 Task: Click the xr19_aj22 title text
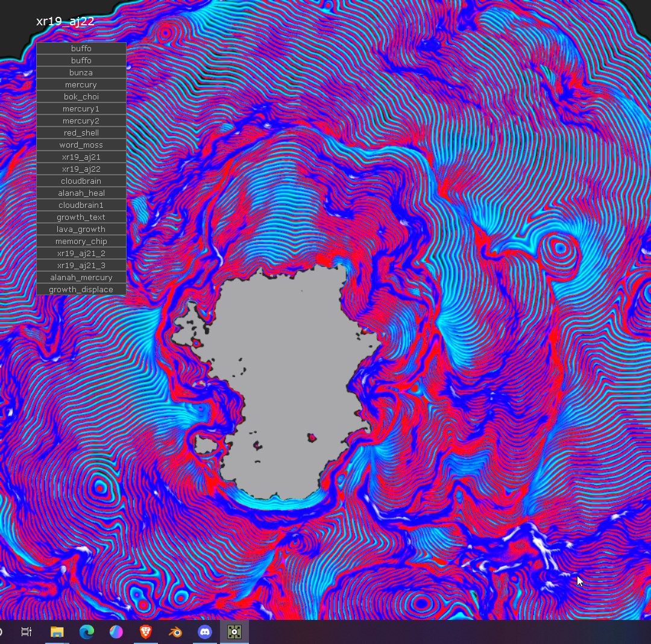point(65,22)
